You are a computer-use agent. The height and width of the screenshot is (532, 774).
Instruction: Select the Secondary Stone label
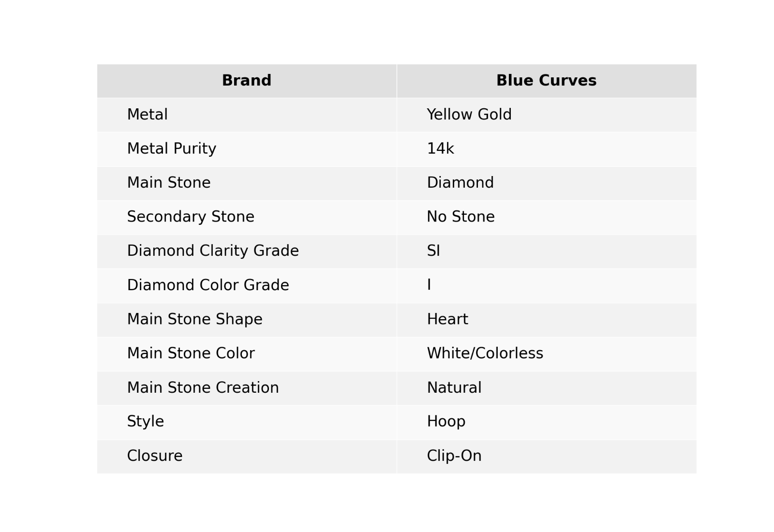point(190,217)
